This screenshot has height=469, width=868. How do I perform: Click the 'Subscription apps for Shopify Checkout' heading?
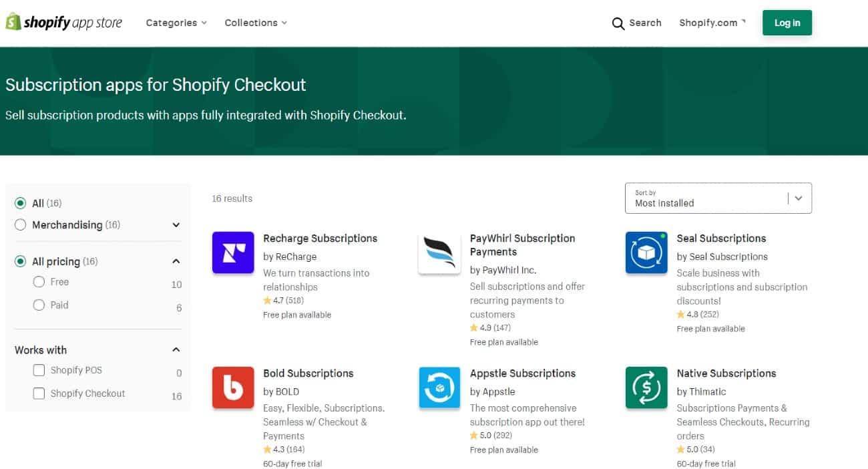(x=156, y=85)
